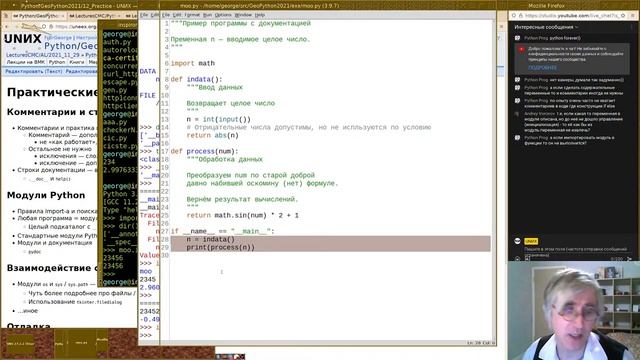Click the ПОДРОБНЕЕ link in the chat notice

point(542,67)
